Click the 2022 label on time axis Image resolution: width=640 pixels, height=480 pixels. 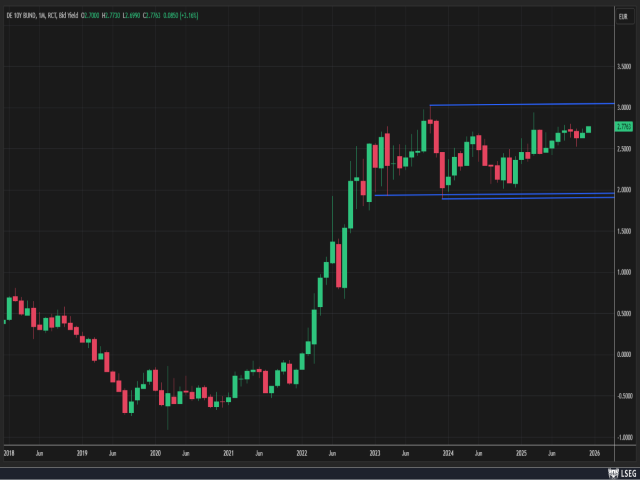(x=302, y=453)
